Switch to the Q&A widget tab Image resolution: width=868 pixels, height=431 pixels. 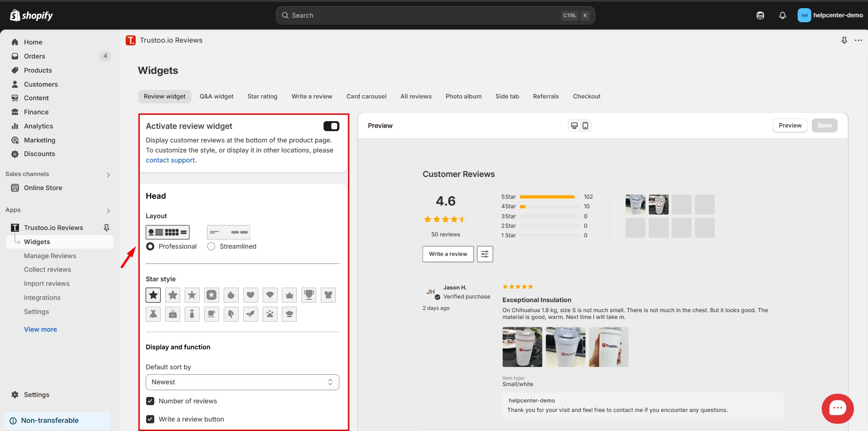[216, 97]
